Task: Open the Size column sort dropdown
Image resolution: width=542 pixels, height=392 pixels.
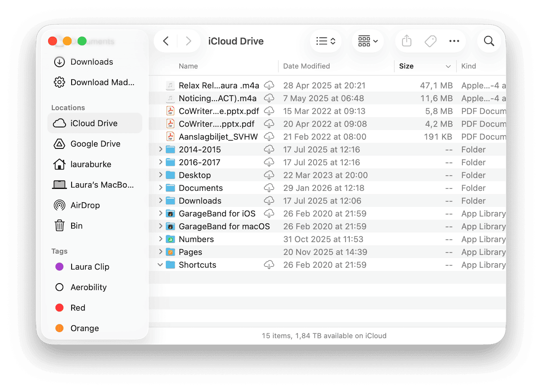Action: tap(448, 66)
